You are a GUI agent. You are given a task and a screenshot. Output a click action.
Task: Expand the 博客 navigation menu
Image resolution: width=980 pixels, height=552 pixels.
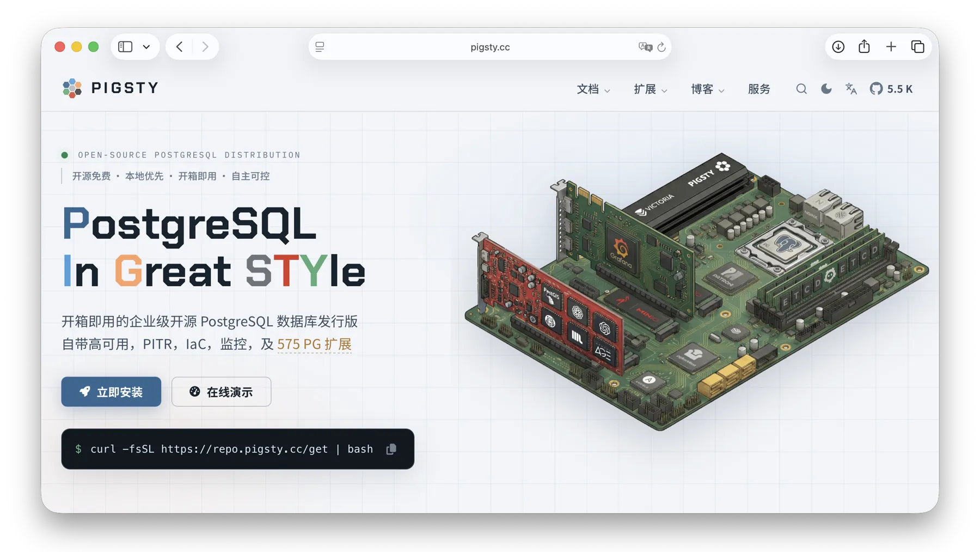708,89
